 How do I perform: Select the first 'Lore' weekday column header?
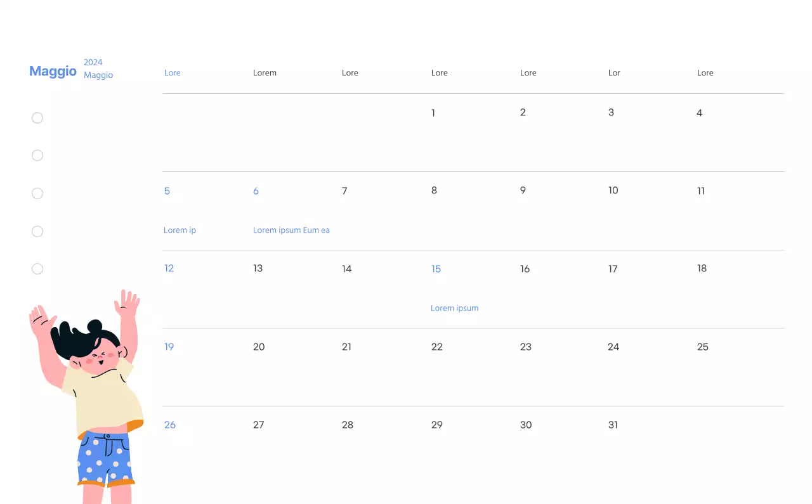(x=172, y=73)
